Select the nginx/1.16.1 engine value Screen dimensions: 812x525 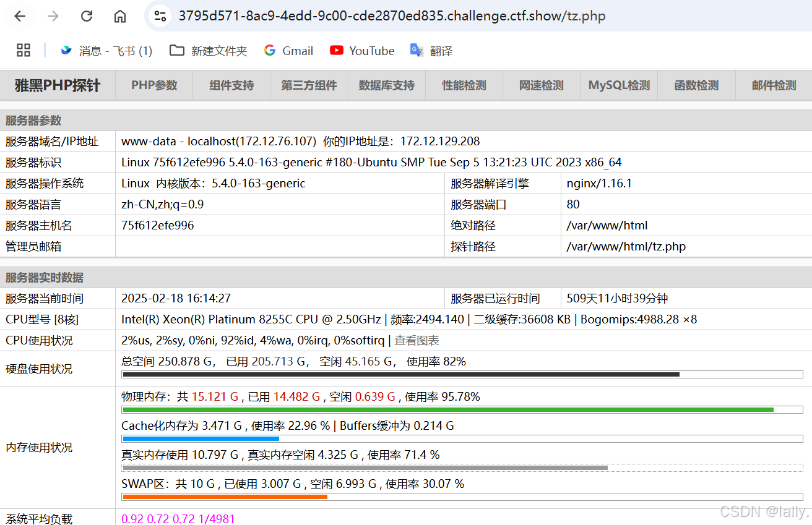tap(599, 183)
